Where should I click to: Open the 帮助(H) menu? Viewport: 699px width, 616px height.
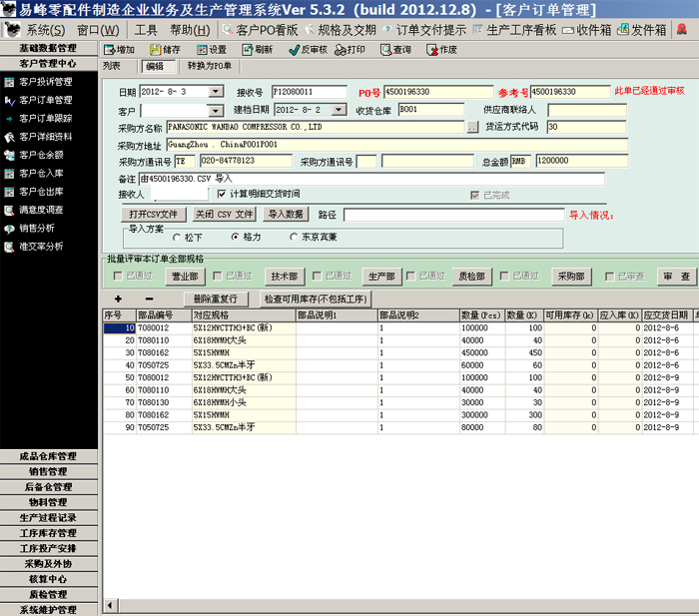pyautogui.click(x=189, y=30)
